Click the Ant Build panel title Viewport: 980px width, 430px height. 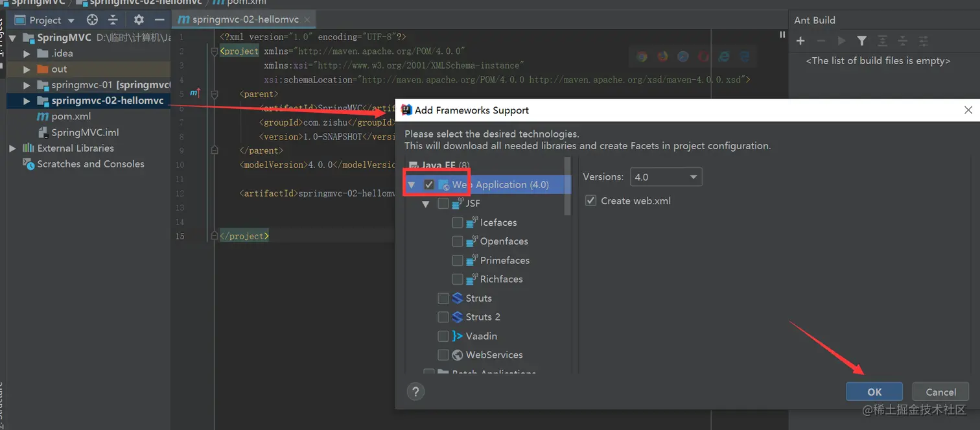point(815,20)
